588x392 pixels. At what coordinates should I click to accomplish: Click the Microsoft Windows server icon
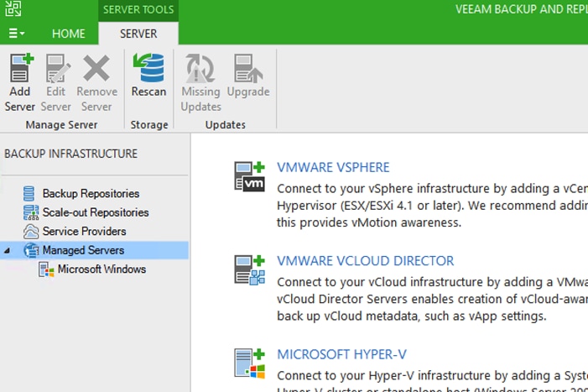tap(46, 269)
